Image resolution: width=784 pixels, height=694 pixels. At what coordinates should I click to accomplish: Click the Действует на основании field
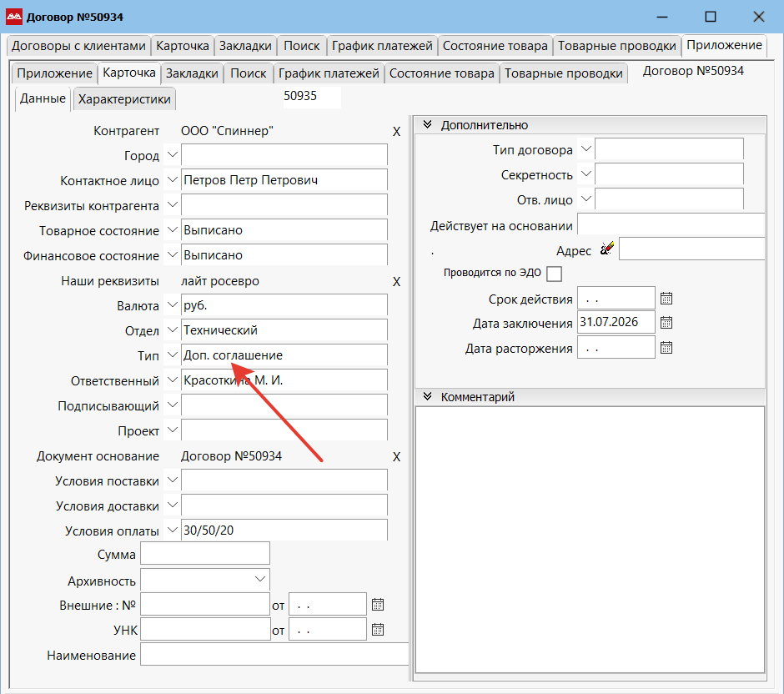(671, 224)
